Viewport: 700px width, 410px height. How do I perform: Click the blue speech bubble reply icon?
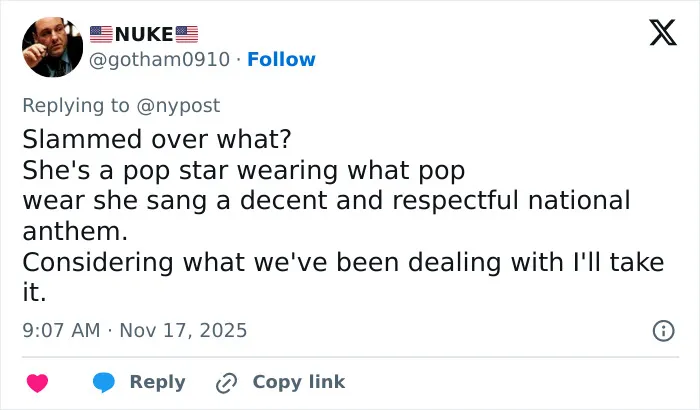click(104, 382)
